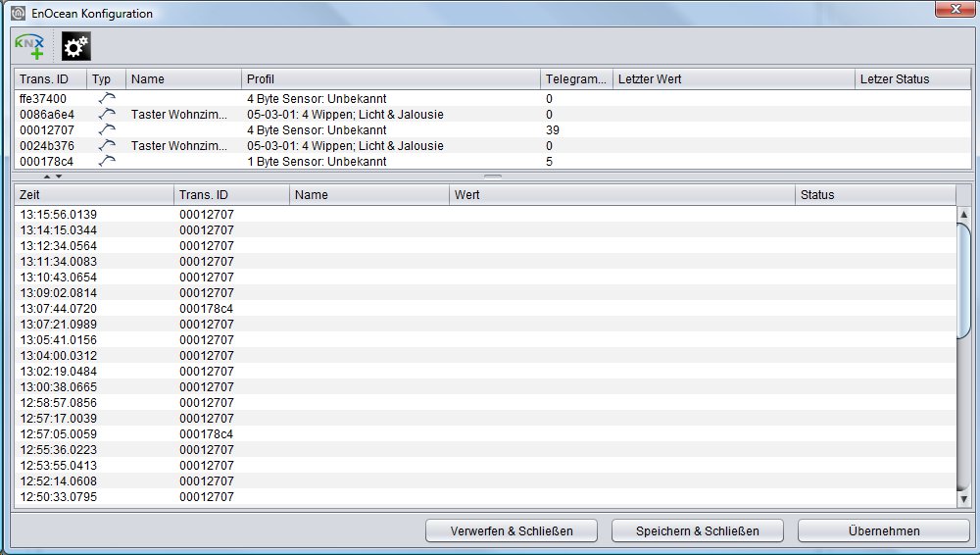980x555 pixels.
Task: Select log entry 12:50:33.0795
Action: (486, 496)
